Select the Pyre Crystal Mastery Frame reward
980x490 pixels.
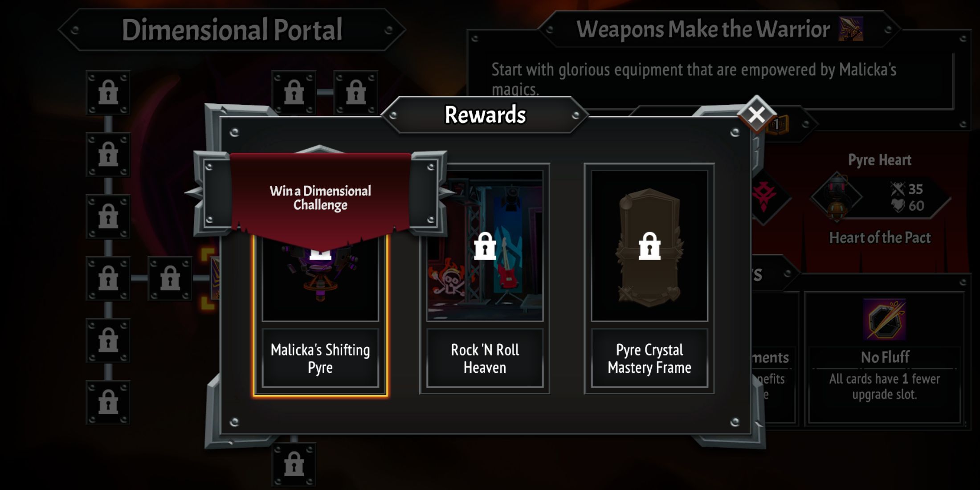point(649,278)
